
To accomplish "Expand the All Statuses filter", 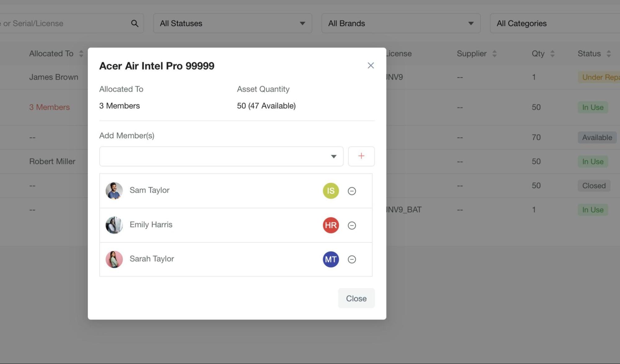I will click(x=232, y=24).
